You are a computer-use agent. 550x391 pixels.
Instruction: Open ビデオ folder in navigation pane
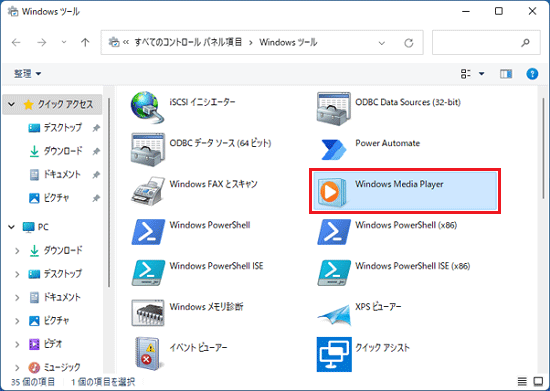pyautogui.click(x=45, y=344)
